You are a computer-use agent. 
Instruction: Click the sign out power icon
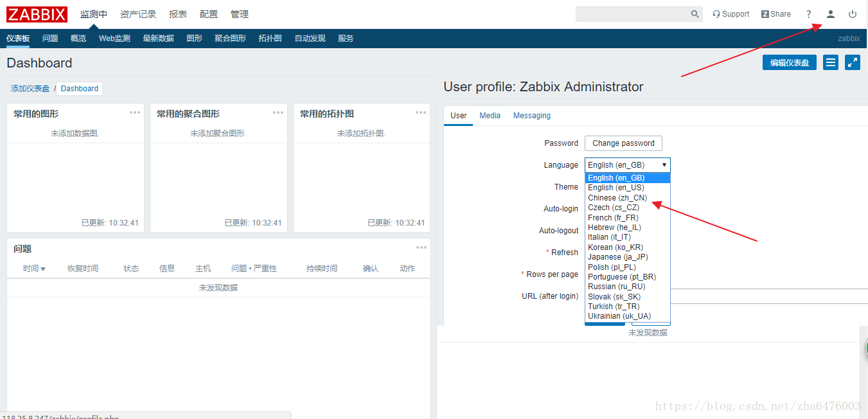click(x=853, y=14)
